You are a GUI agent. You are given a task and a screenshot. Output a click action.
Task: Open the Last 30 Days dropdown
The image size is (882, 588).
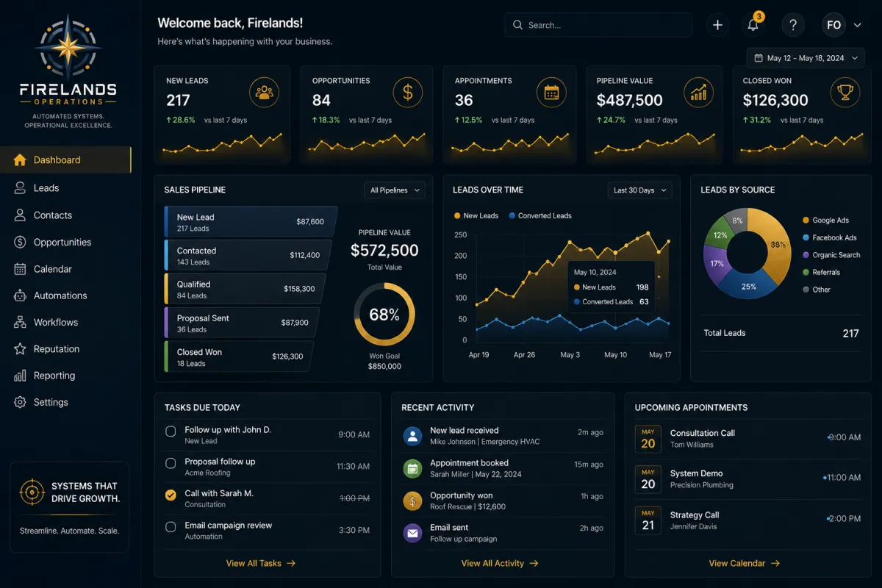coord(639,190)
